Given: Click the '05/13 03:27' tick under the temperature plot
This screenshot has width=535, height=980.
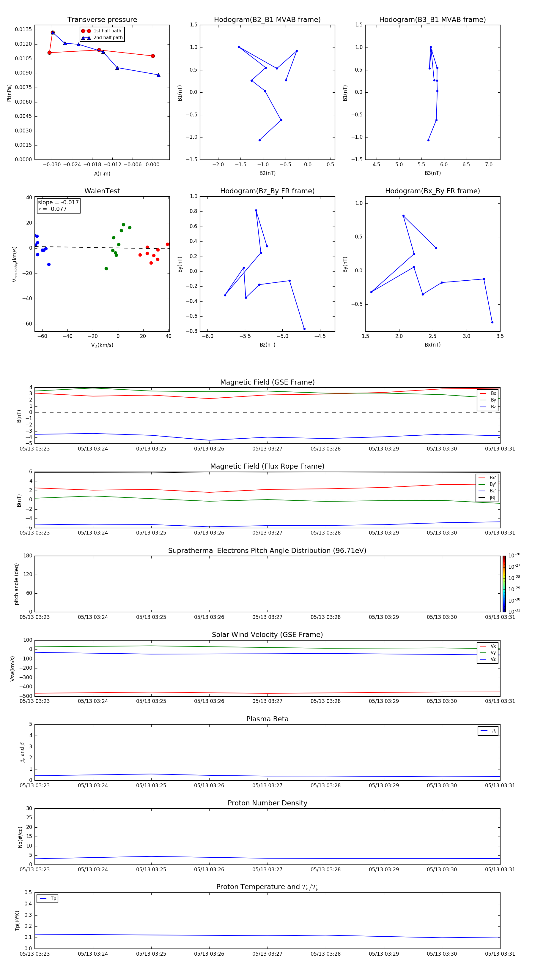Looking at the screenshot, I should coord(267,954).
